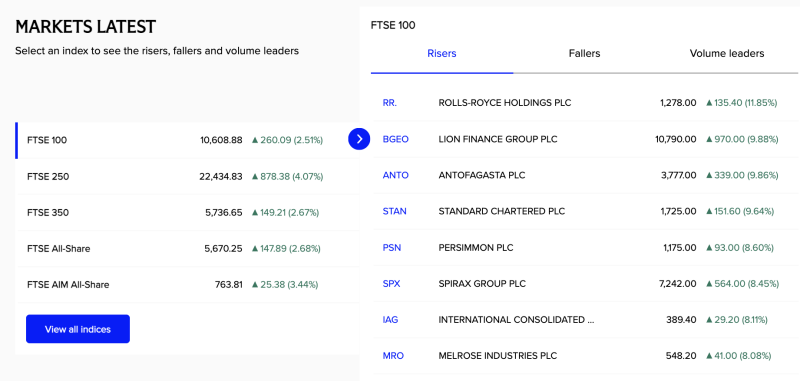Select the FTSE 350 index row
This screenshot has width=800, height=381.
click(187, 213)
